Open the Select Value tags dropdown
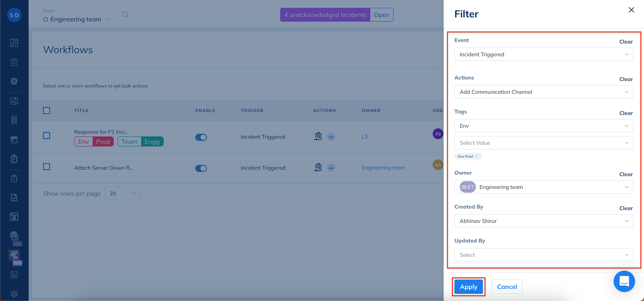The image size is (644, 301). coord(544,143)
